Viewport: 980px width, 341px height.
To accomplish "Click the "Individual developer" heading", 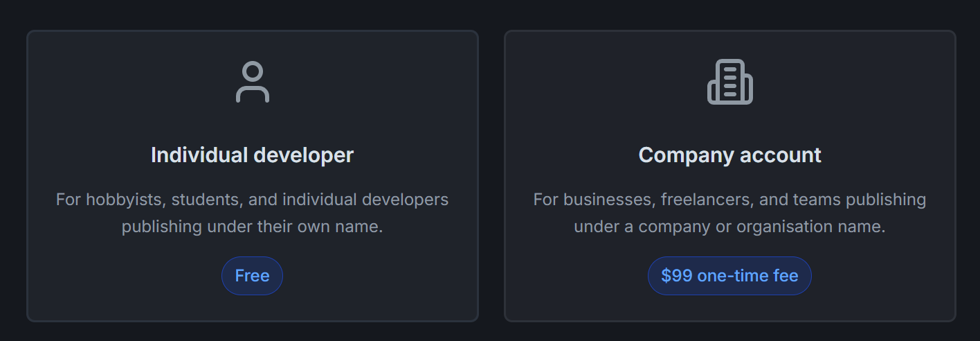I will click(252, 155).
